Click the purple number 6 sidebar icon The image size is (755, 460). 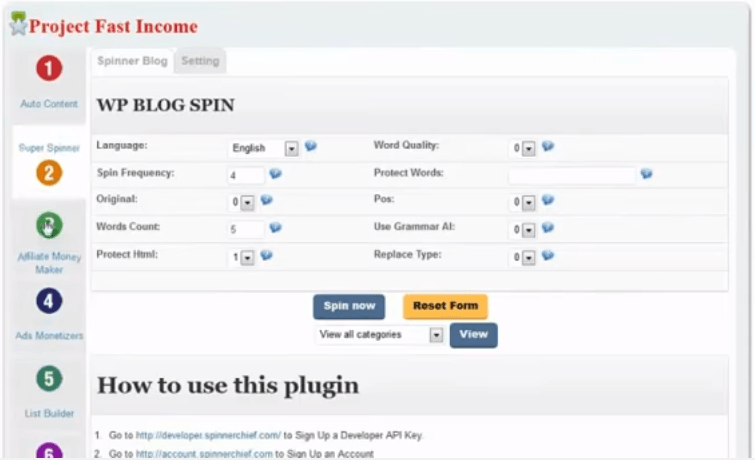[x=49, y=451]
